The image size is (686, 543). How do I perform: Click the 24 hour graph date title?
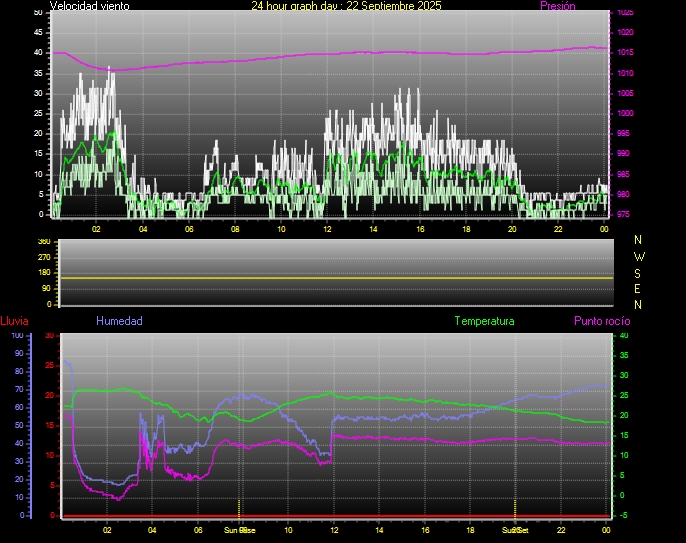click(346, 6)
